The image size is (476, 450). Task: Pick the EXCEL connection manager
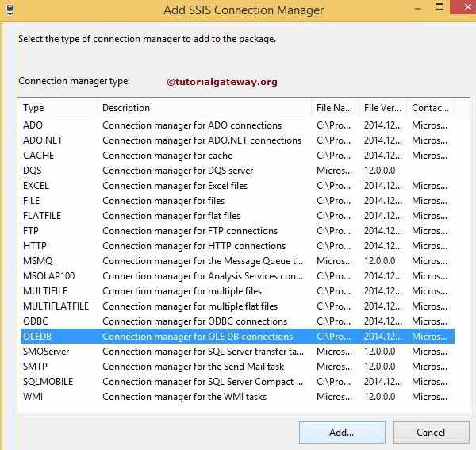pyautogui.click(x=238, y=186)
